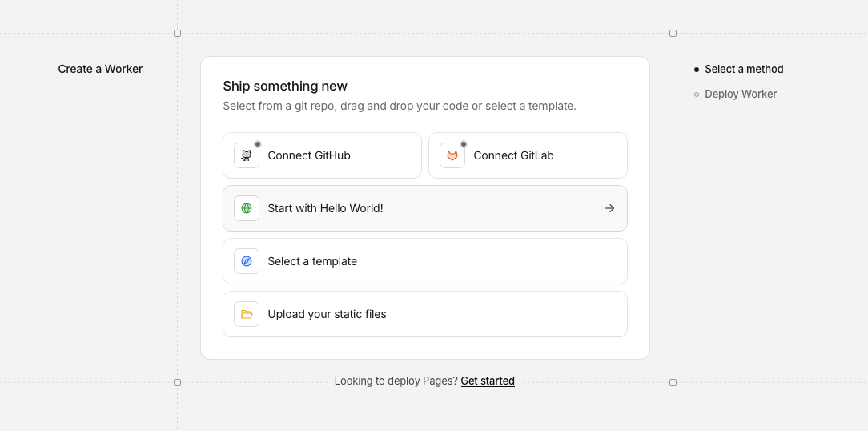Click the blue compass template icon
Screen dimensions: 868x431
click(x=247, y=261)
